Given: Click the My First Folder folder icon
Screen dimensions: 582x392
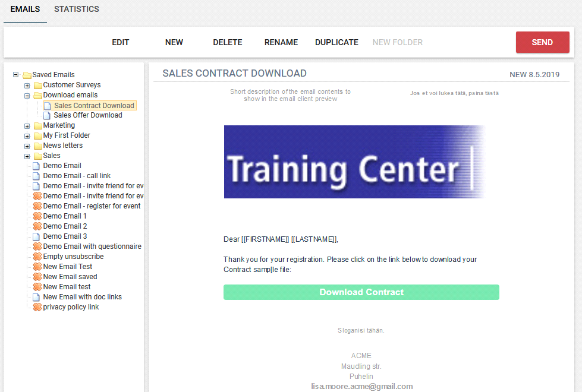Looking at the screenshot, I should pos(38,136).
